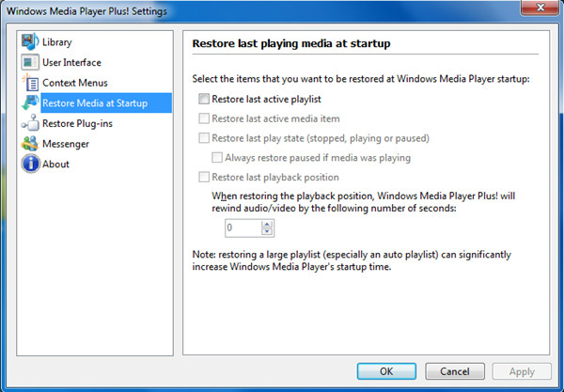Open the User Interface settings page
Image resolution: width=564 pixels, height=392 pixels.
point(71,62)
